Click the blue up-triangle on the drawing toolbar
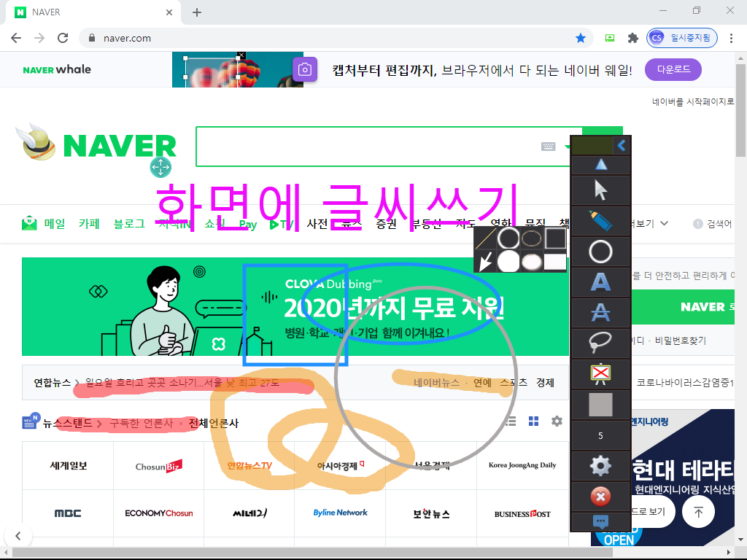Viewport: 747px width, 560px height. pyautogui.click(x=601, y=164)
